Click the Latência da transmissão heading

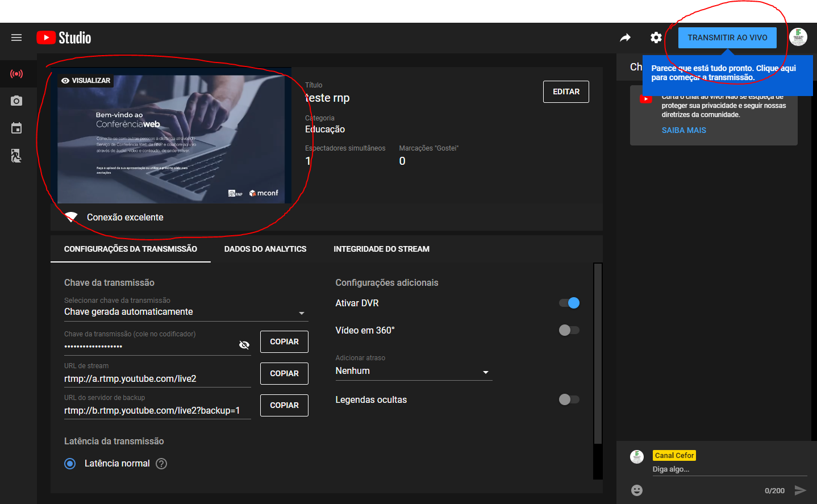(x=114, y=441)
